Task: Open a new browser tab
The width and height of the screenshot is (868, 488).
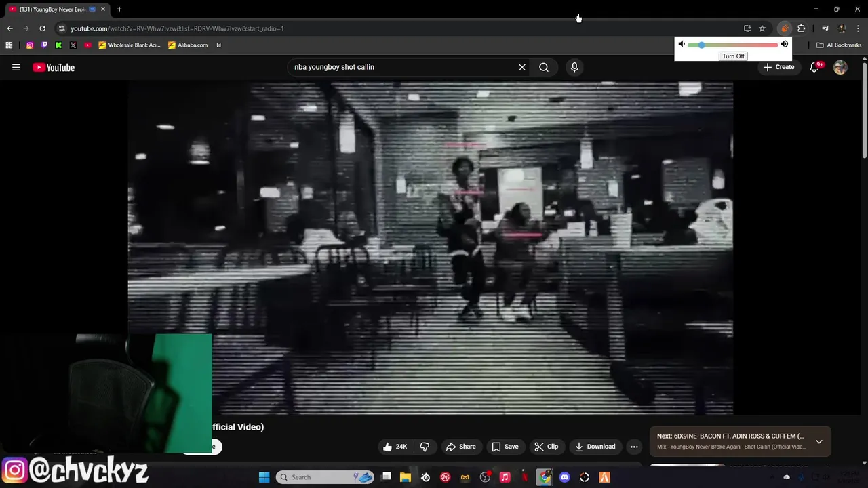Action: [119, 9]
